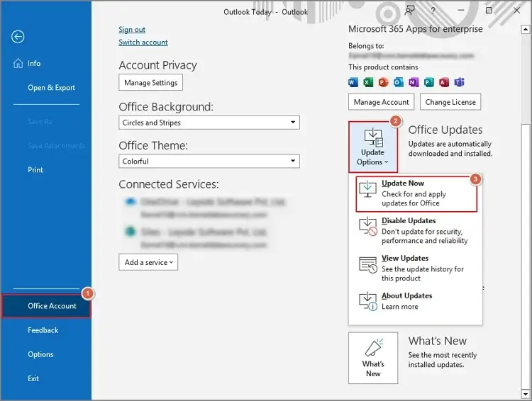Open the What's New button
The width and height of the screenshot is (532, 401).
373,358
